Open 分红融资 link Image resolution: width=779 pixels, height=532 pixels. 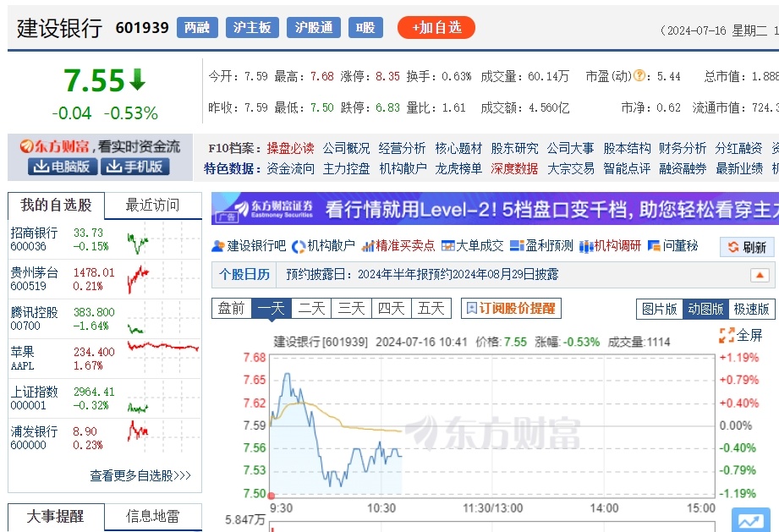(x=738, y=148)
